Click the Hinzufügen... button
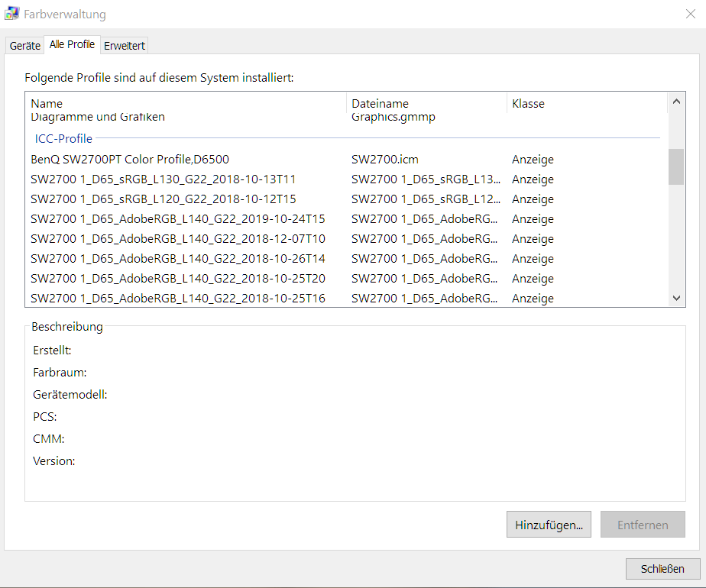The width and height of the screenshot is (706, 588). (548, 525)
